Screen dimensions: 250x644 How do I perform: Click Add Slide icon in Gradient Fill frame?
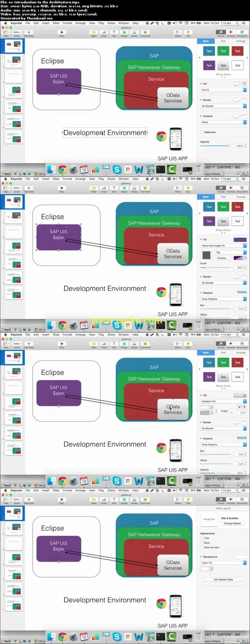[29, 343]
